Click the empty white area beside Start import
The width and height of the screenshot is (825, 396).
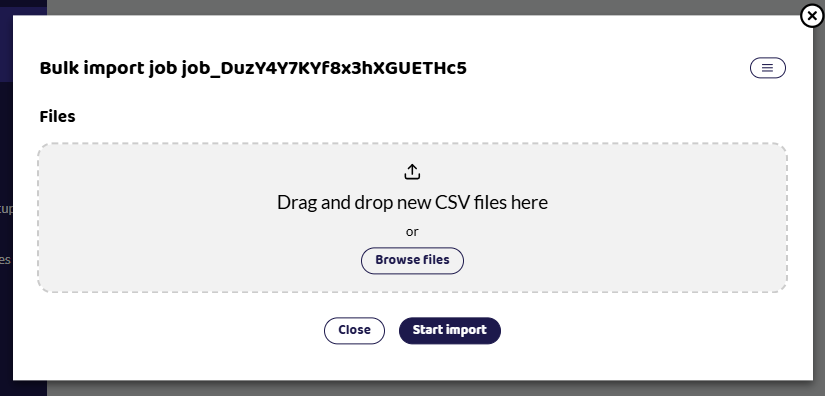pyautogui.click(x=631, y=331)
